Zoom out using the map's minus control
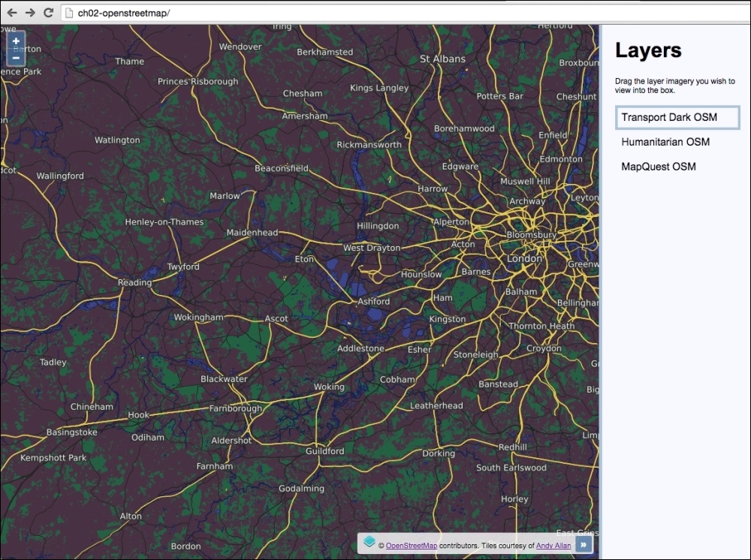 coord(15,57)
